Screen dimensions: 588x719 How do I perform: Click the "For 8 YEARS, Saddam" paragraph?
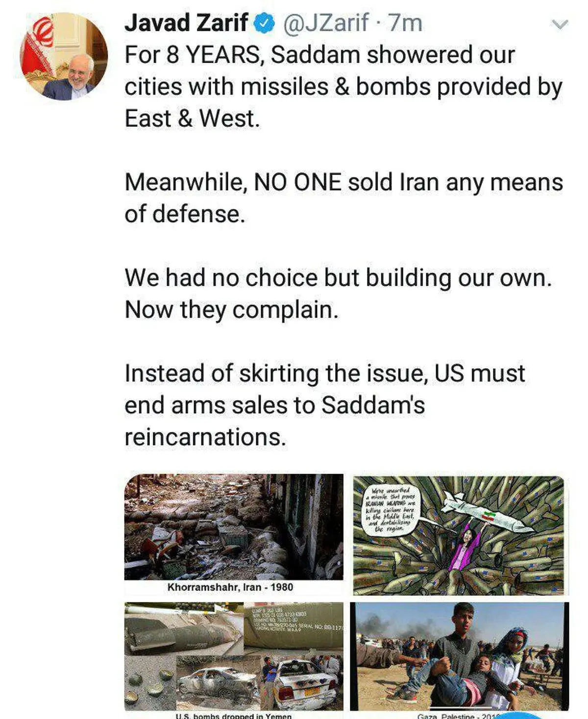(343, 87)
